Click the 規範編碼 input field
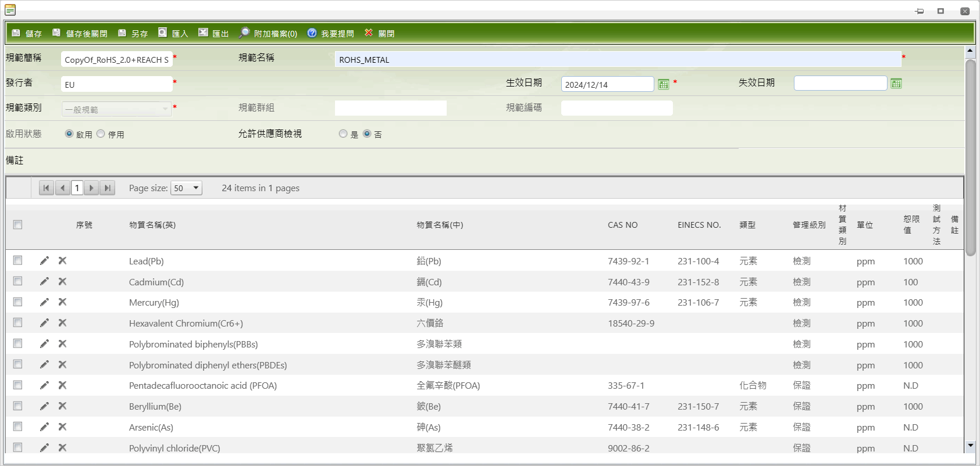This screenshot has width=980, height=466. click(617, 108)
